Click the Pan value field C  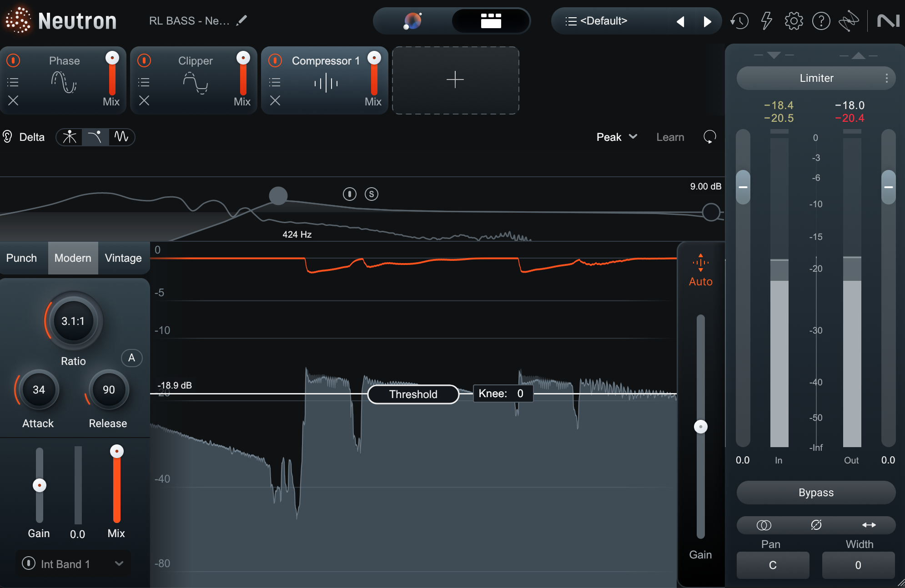[x=773, y=565]
